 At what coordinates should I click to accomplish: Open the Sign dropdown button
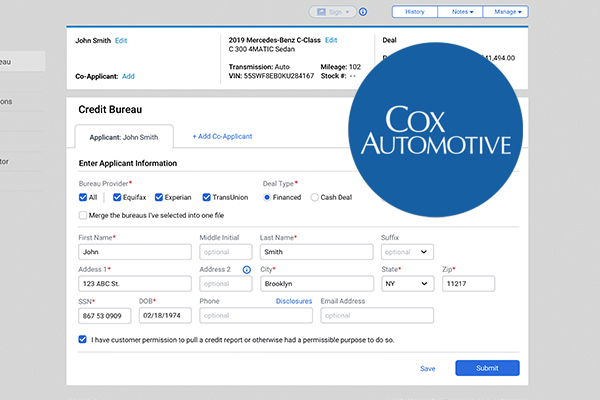(333, 12)
